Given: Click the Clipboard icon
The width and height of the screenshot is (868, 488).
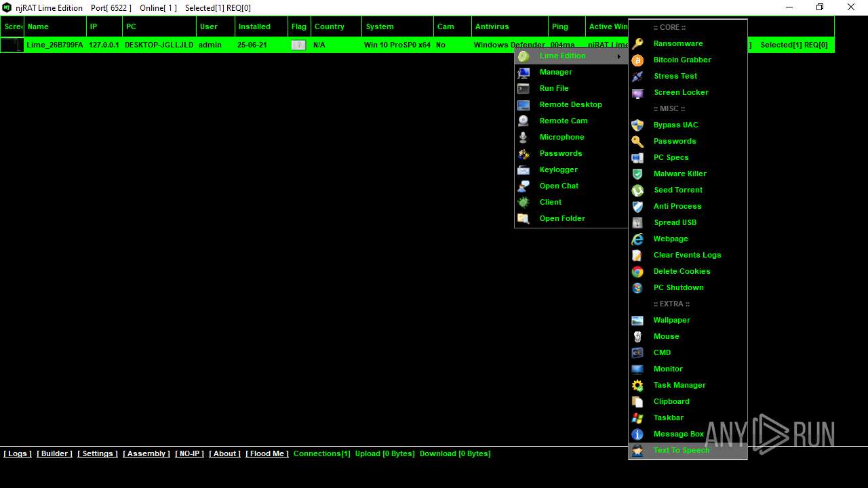Looking at the screenshot, I should coord(637,401).
